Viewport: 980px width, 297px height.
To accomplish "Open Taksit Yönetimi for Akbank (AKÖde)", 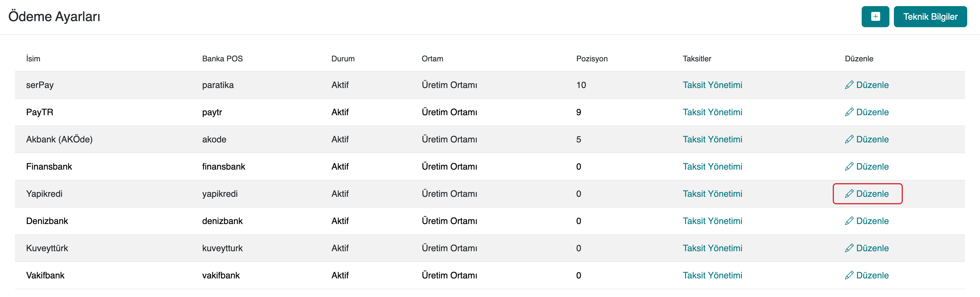I will (x=712, y=139).
